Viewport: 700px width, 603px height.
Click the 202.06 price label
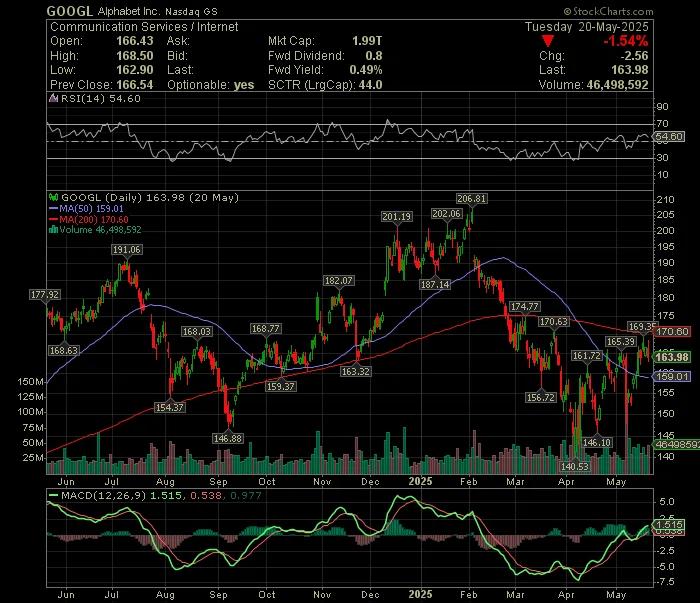[446, 214]
